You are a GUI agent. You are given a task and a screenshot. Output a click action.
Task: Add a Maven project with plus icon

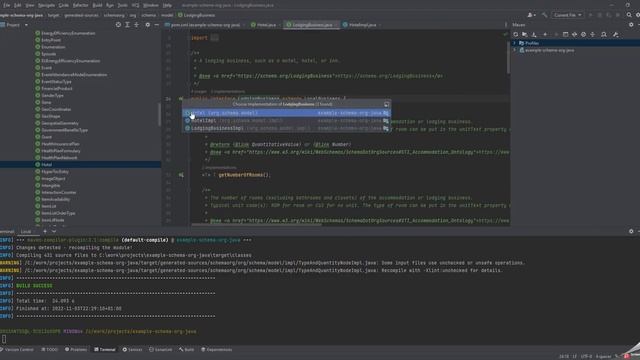tap(545, 35)
